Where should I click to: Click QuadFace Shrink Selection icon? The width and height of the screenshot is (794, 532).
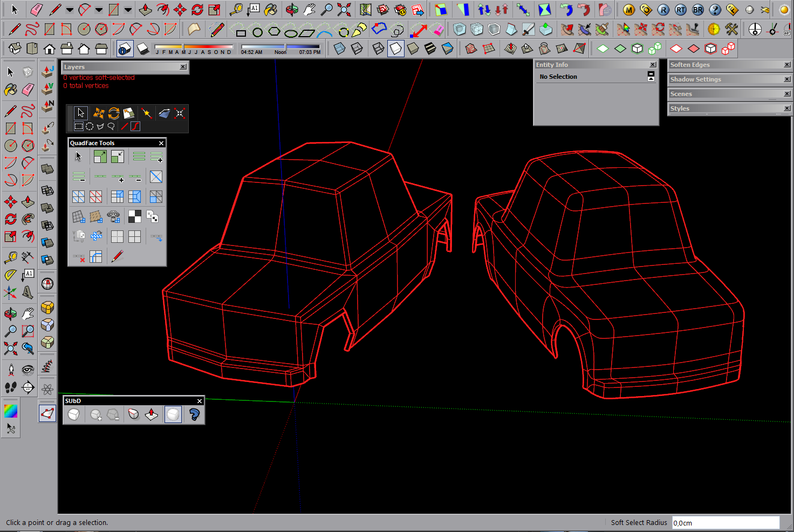click(117, 156)
